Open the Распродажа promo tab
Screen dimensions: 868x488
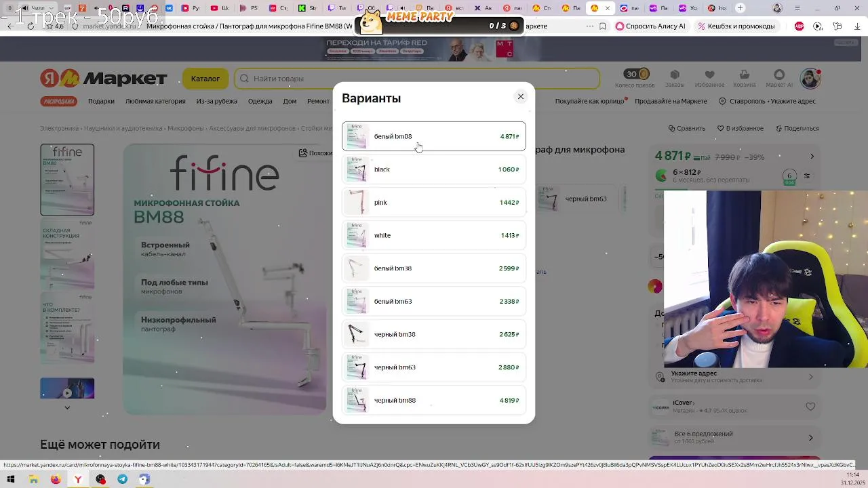pos(59,101)
